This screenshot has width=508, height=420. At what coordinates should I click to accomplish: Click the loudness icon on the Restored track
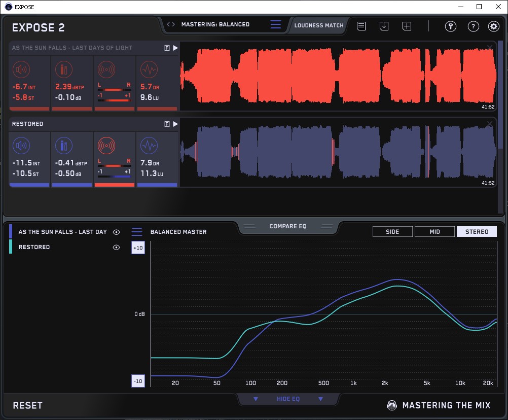point(21,146)
